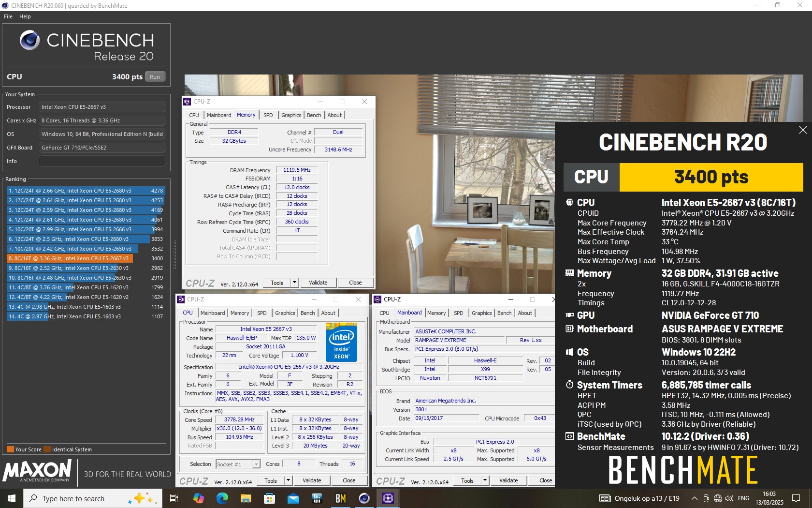Click the volume icon in system tray
812x508 pixels.
[729, 498]
